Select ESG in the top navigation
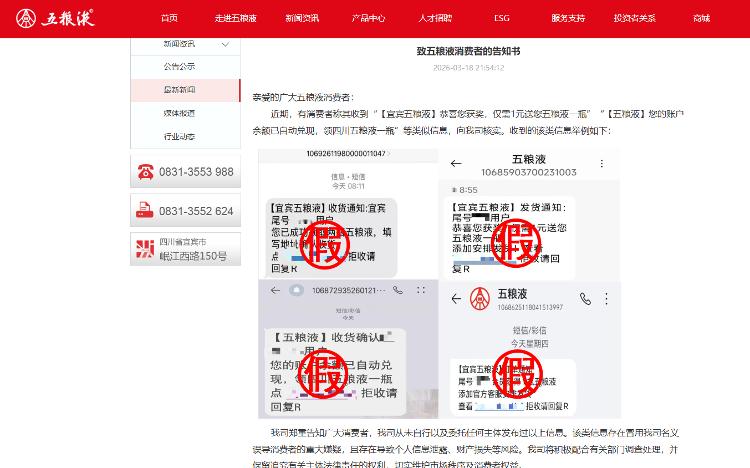The width and height of the screenshot is (750, 468). (501, 18)
